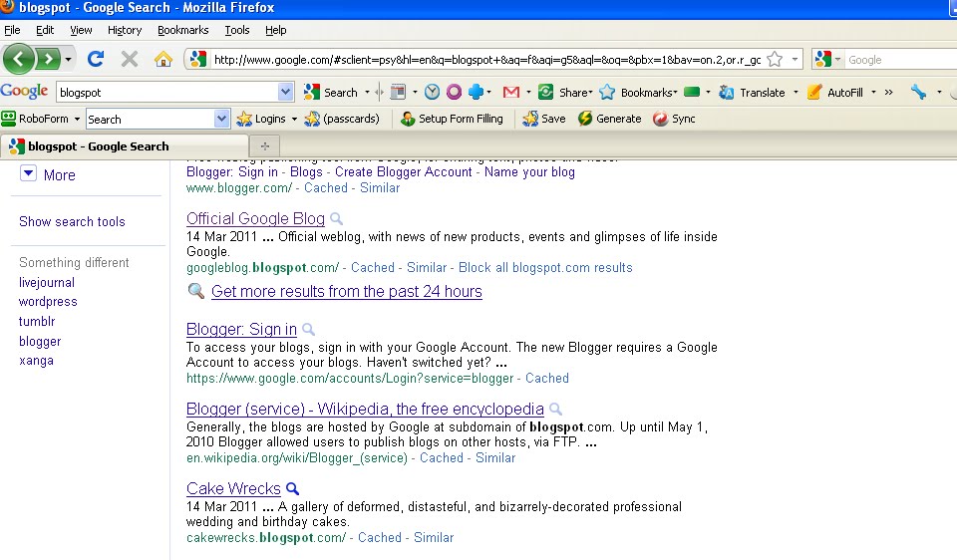Open the History menu
Viewport: 957px width, 560px height.
pos(125,30)
